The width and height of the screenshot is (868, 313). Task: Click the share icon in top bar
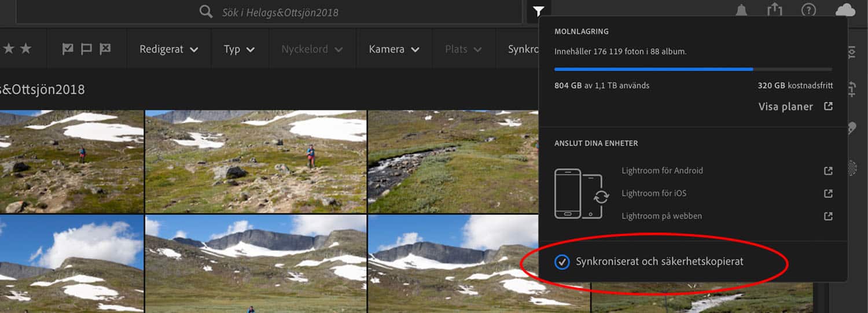pos(774,10)
